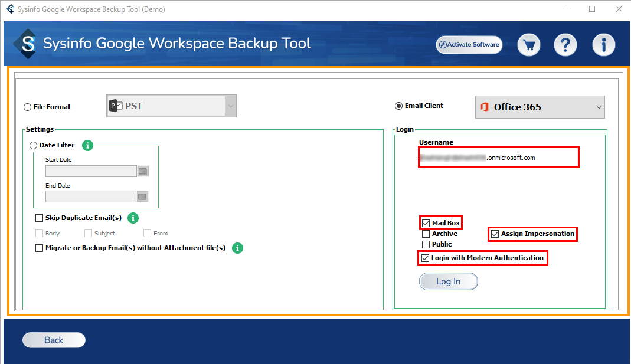631x364 pixels.
Task: Click the End Date text field
Action: [91, 196]
